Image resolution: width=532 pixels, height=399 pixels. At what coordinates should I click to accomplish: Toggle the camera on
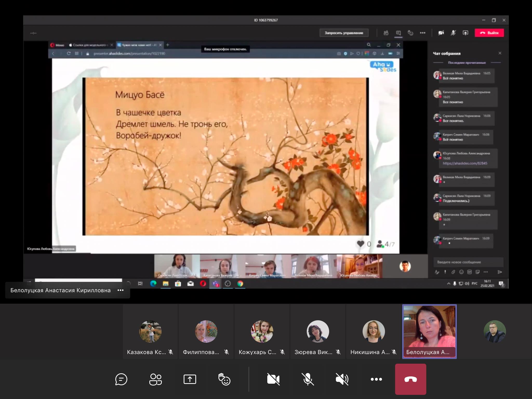click(x=273, y=379)
